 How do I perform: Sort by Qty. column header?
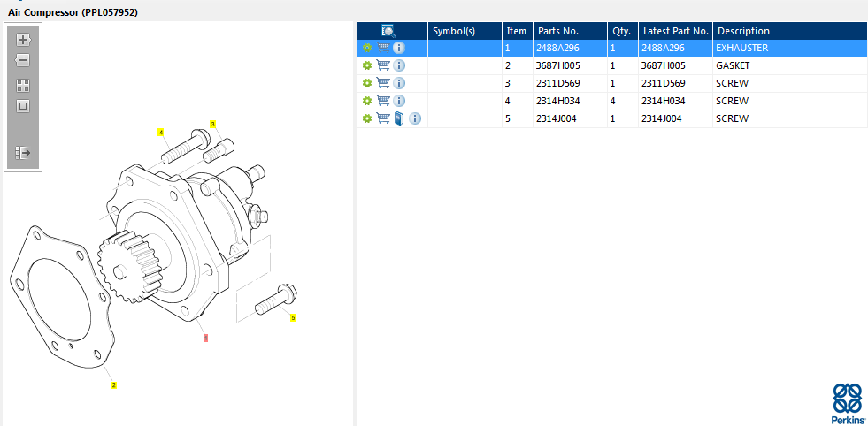pos(622,31)
